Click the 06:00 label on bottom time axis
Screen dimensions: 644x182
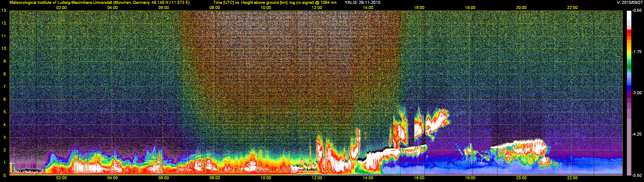(x=164, y=178)
